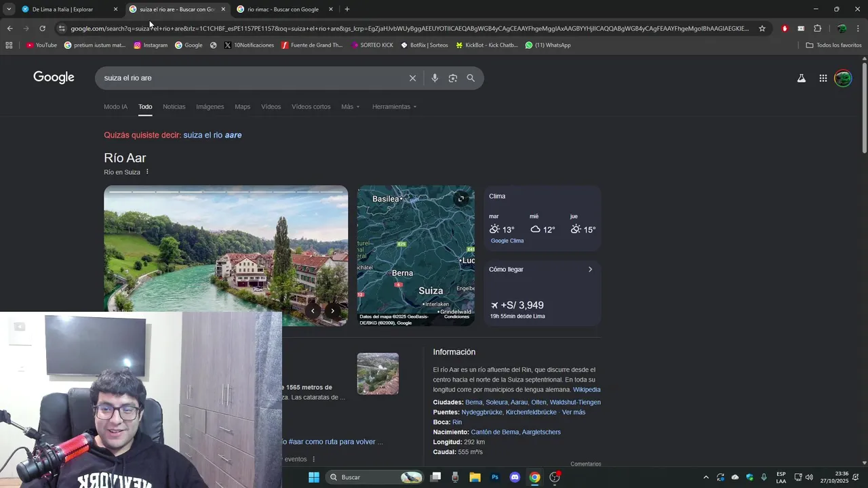Switch to Maps results tab

pyautogui.click(x=243, y=106)
